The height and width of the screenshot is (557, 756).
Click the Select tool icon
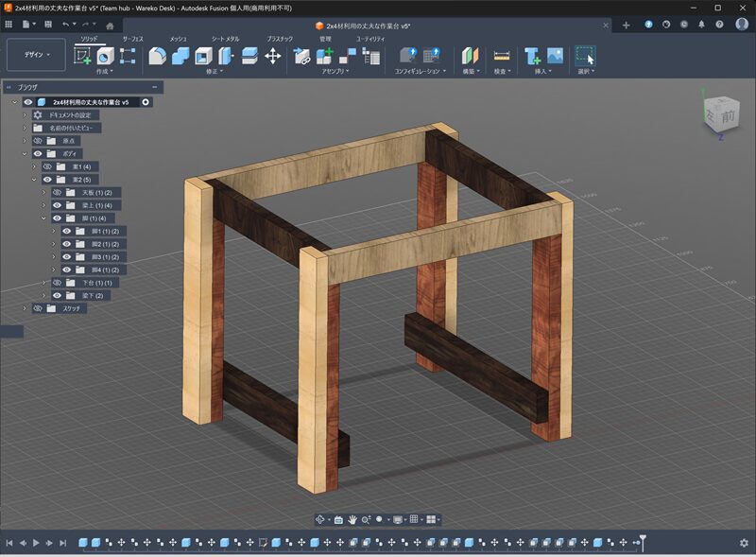click(585, 56)
